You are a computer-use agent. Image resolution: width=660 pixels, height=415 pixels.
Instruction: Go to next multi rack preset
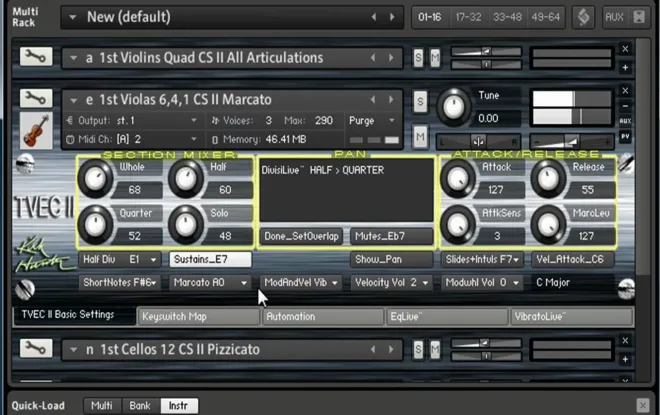pyautogui.click(x=392, y=17)
